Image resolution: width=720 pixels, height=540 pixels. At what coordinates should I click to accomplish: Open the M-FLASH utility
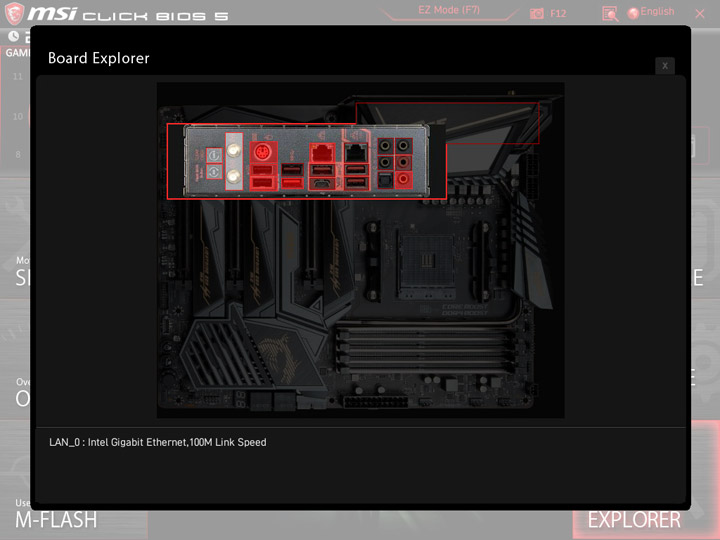pyautogui.click(x=56, y=520)
